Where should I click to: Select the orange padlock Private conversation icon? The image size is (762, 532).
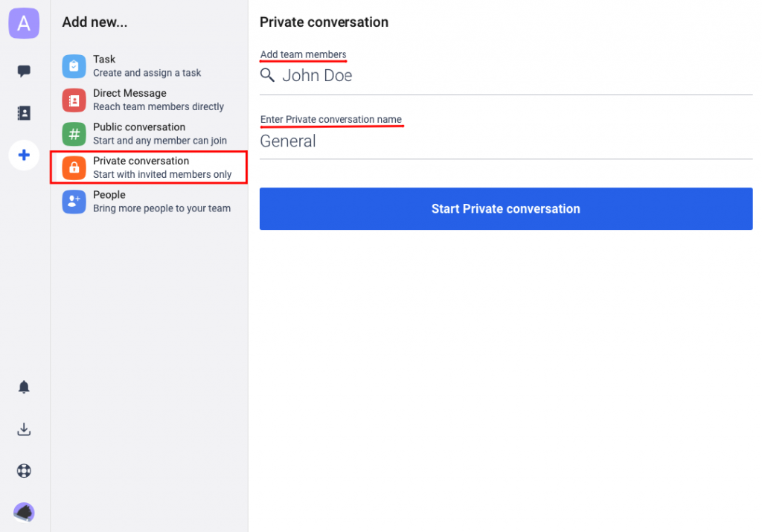[73, 167]
